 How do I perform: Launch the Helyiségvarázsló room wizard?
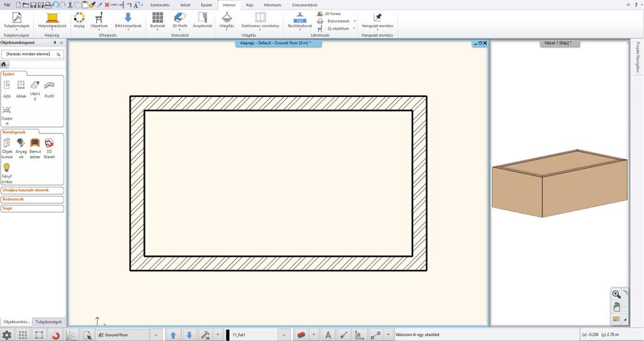pos(52,21)
